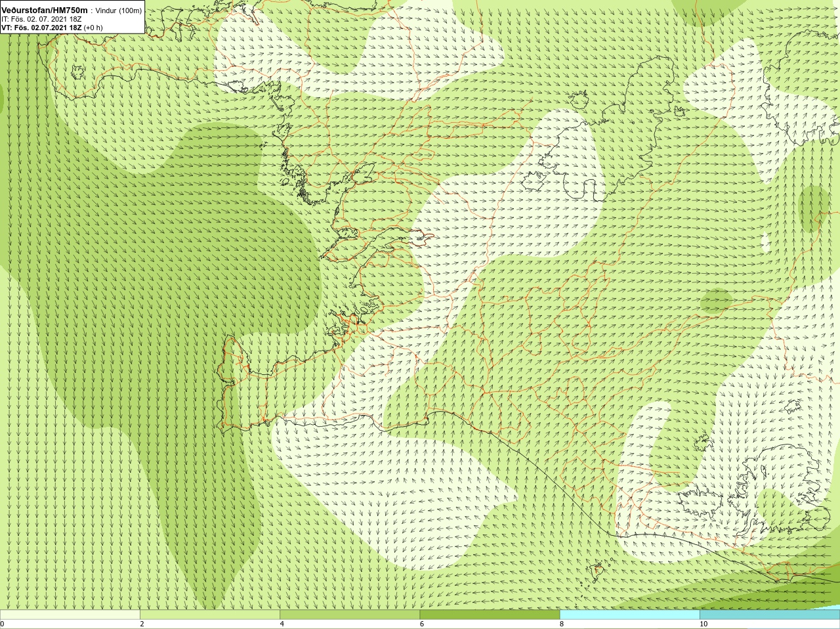Click the teal legend swatch above 10

point(770,615)
